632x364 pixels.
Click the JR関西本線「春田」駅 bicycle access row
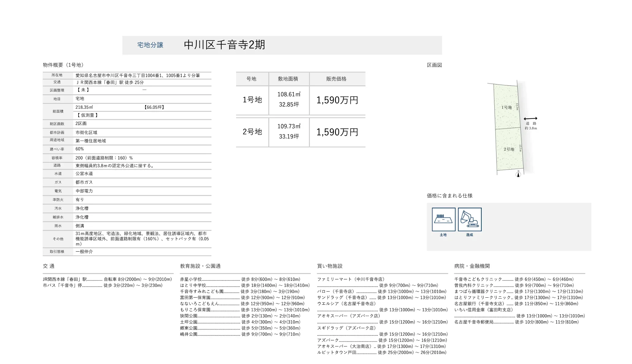coord(107,279)
